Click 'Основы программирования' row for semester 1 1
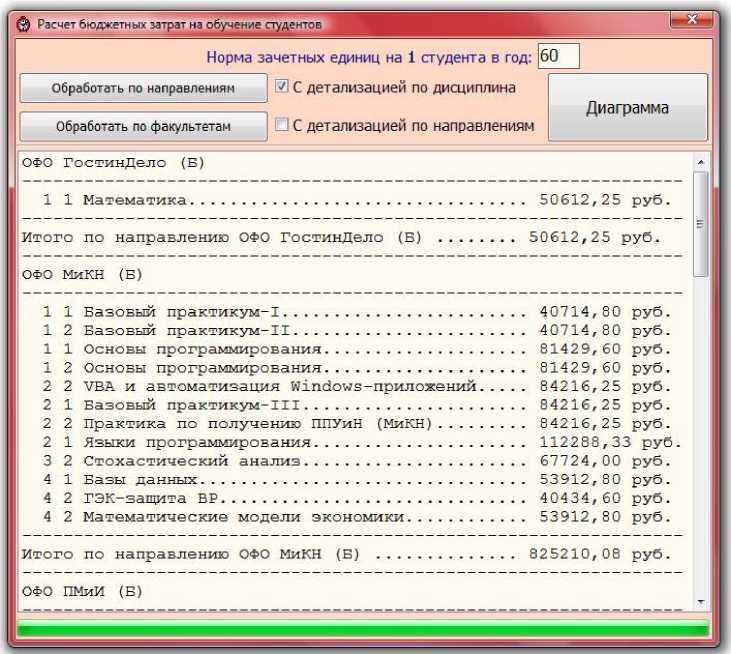Viewport: 731px width, 654px height. [357, 349]
